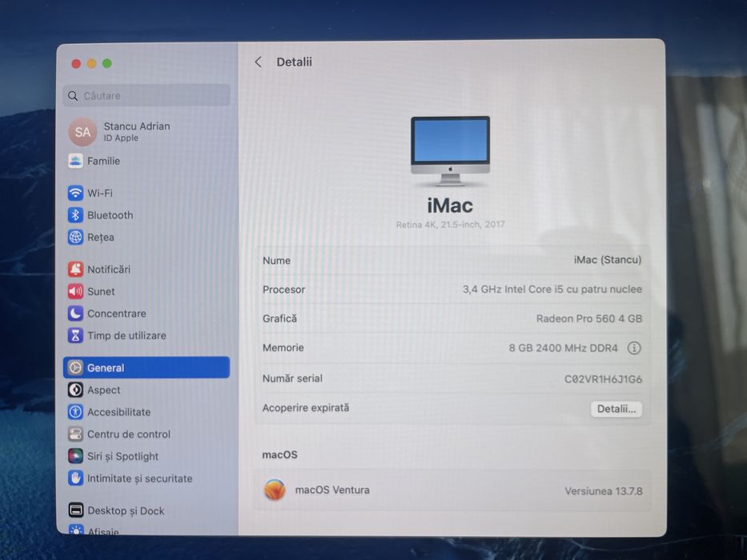Open the Timp de utilizare hourglass icon
This screenshot has height=560, width=747.
(x=75, y=336)
